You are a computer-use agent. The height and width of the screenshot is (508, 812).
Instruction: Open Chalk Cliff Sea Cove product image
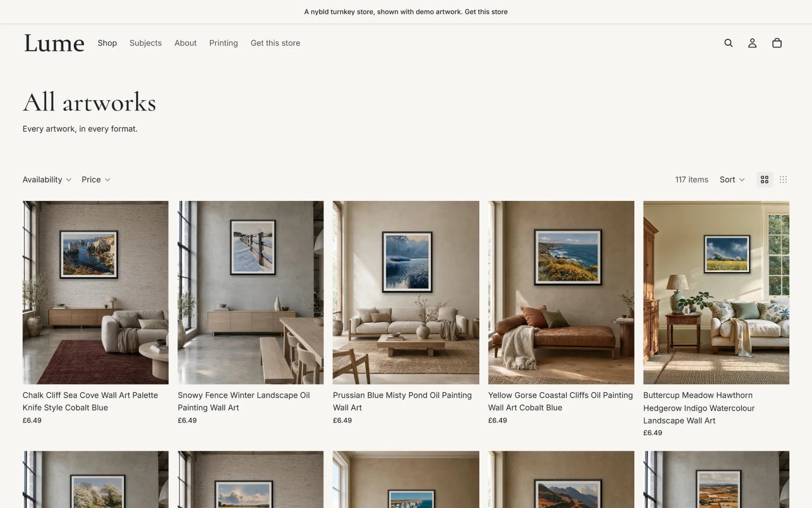96,292
